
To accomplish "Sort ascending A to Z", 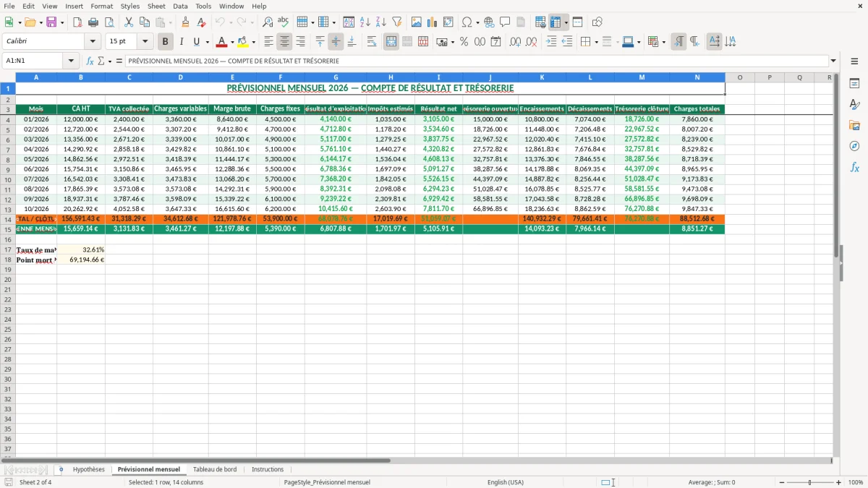I will (x=365, y=22).
